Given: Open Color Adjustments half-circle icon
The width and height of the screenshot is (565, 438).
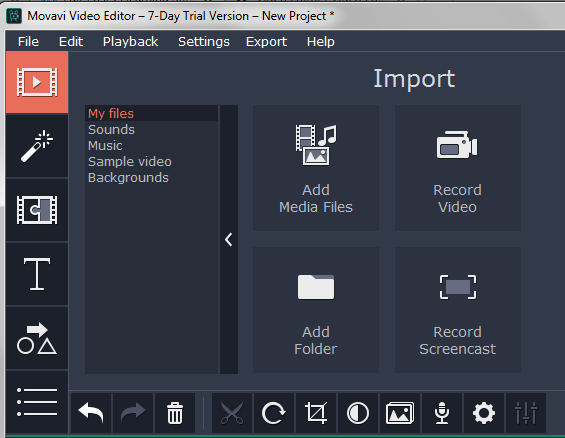Looking at the screenshot, I should [x=358, y=413].
